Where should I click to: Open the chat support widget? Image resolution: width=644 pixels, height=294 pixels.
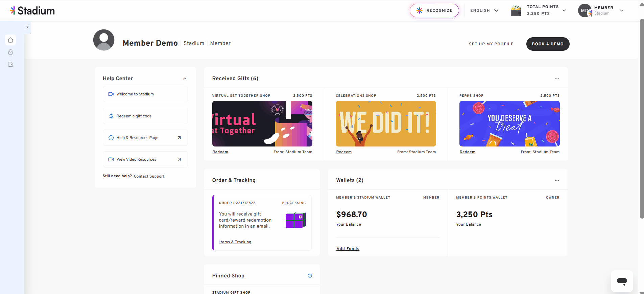click(x=622, y=281)
